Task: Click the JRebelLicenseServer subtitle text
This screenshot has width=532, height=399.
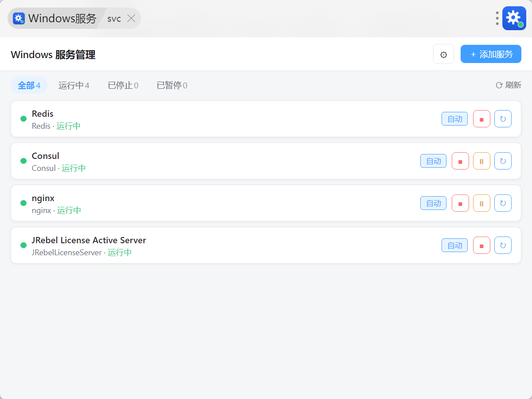Action: pyautogui.click(x=66, y=253)
